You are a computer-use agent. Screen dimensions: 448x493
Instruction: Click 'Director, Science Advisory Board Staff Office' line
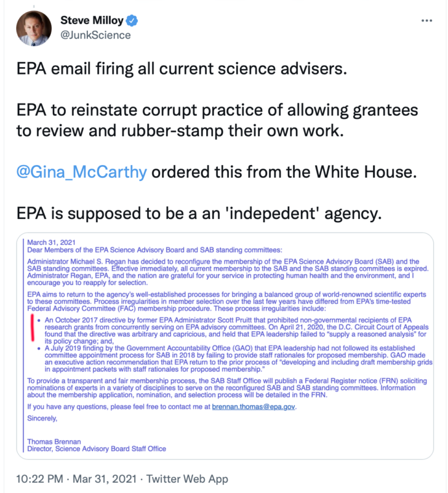97,449
